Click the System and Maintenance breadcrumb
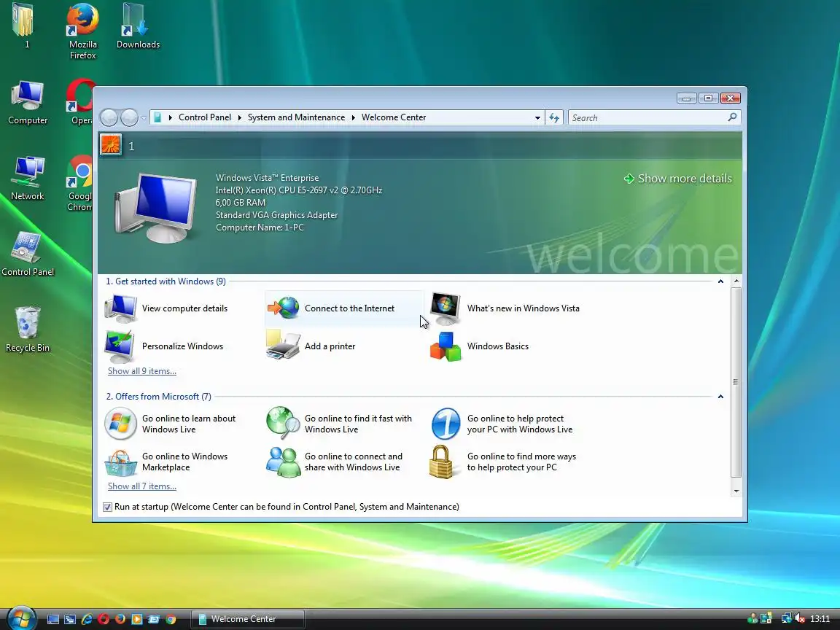The image size is (840, 630). tap(296, 117)
